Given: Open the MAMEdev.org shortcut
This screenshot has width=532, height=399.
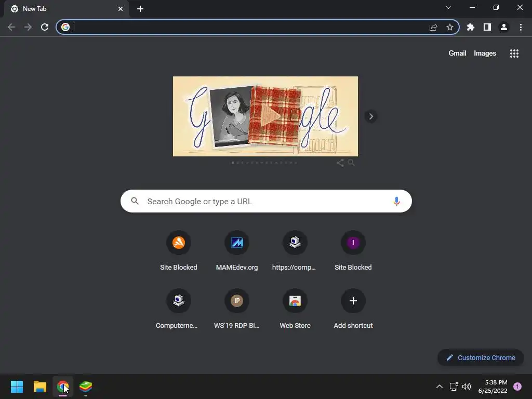Looking at the screenshot, I should (237, 251).
